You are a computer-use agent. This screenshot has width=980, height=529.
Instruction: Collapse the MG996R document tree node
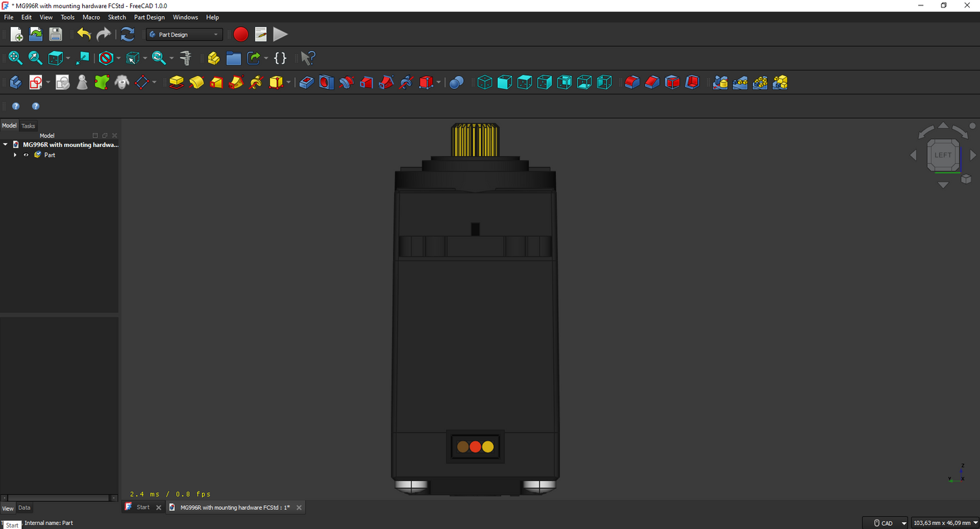[x=5, y=144]
